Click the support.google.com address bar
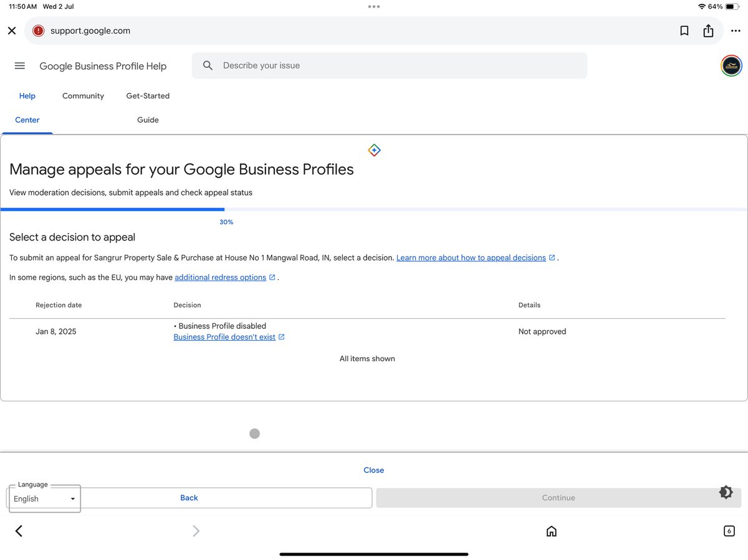This screenshot has width=748, height=560. coord(374,31)
